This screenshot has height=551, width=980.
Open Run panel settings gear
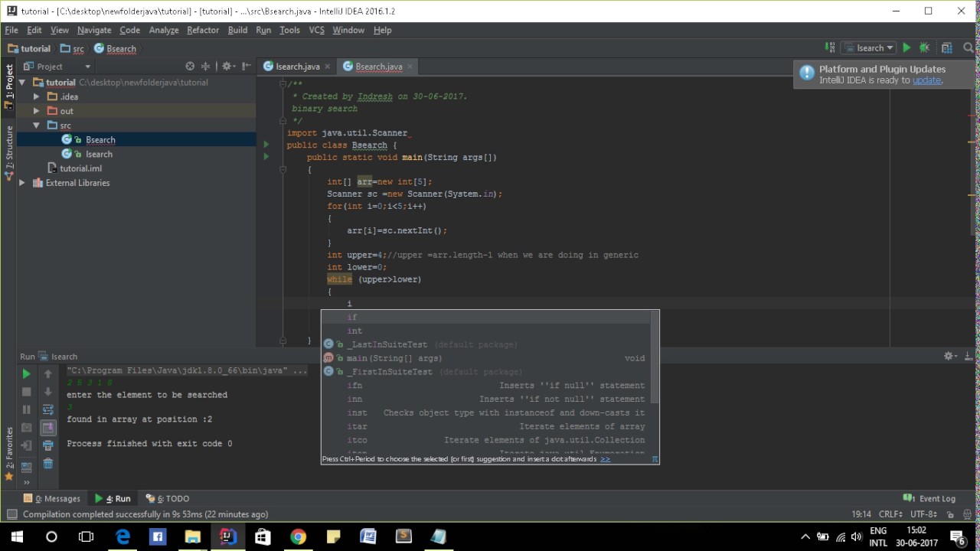[950, 356]
